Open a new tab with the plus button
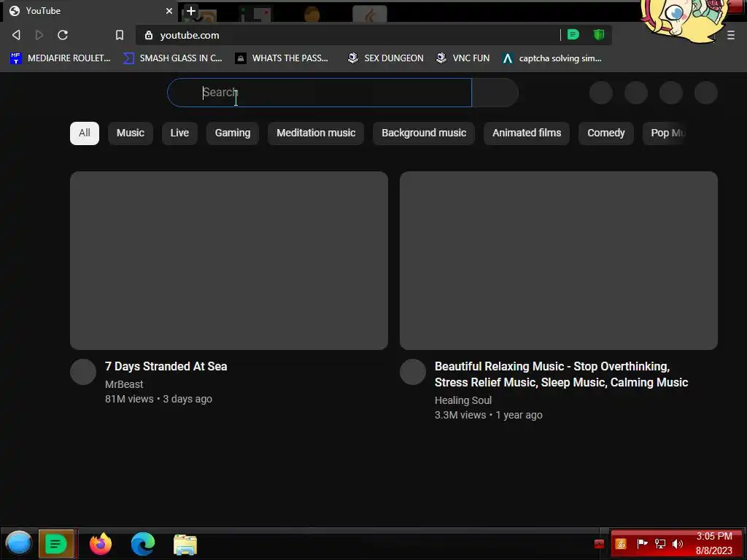Image resolution: width=747 pixels, height=560 pixels. coord(190,11)
